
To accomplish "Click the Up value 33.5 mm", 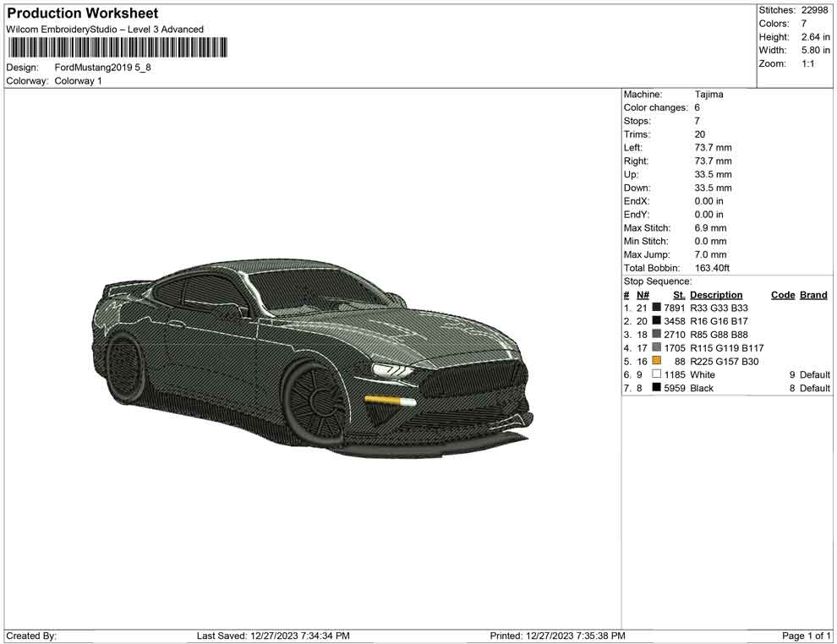I will [714, 174].
